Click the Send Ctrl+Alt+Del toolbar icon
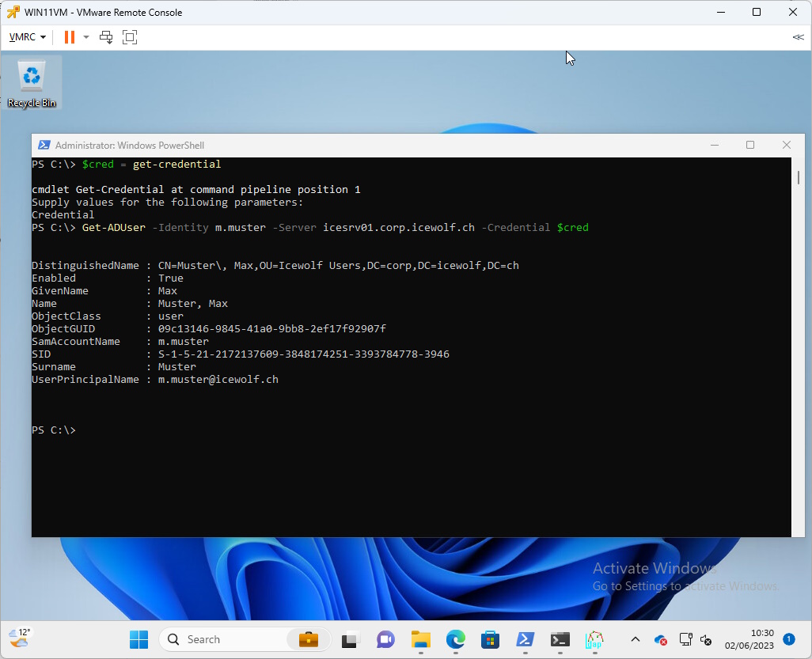The width and height of the screenshot is (812, 659). [106, 37]
